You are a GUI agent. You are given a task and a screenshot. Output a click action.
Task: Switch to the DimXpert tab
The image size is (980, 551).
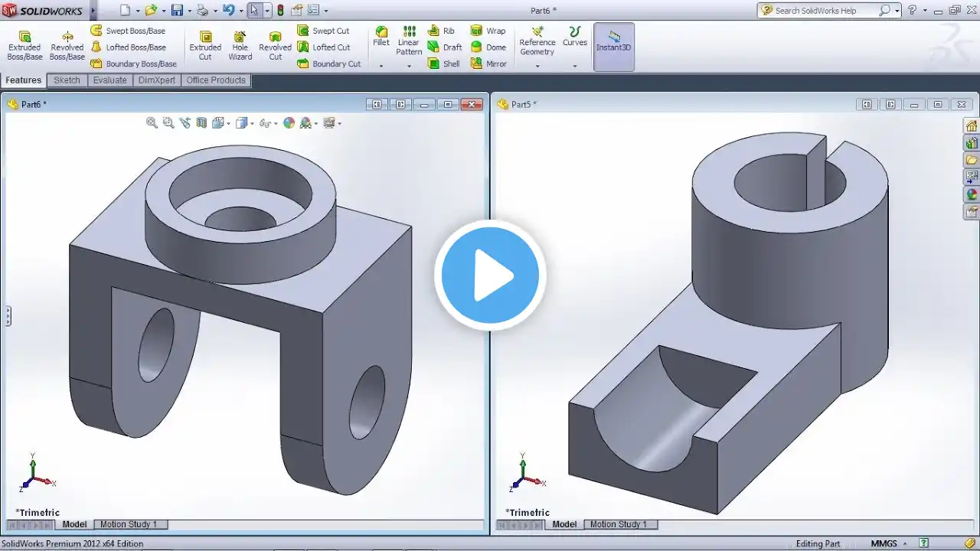(x=157, y=80)
